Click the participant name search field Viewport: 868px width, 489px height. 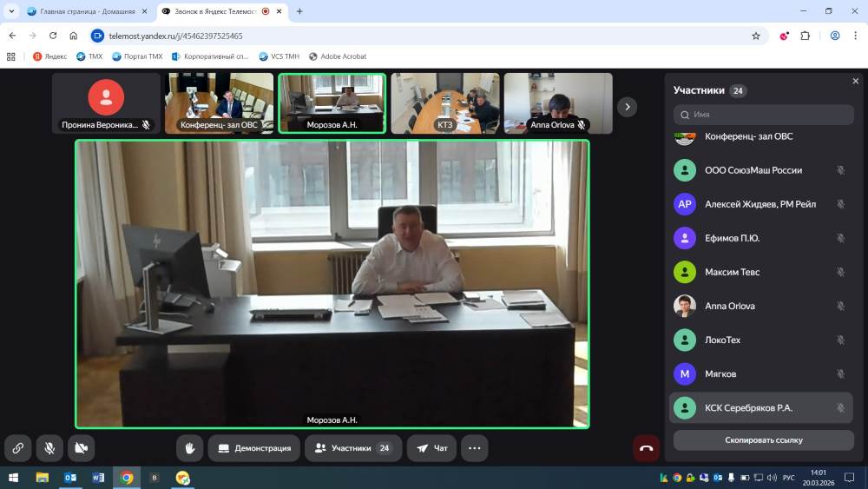click(764, 115)
